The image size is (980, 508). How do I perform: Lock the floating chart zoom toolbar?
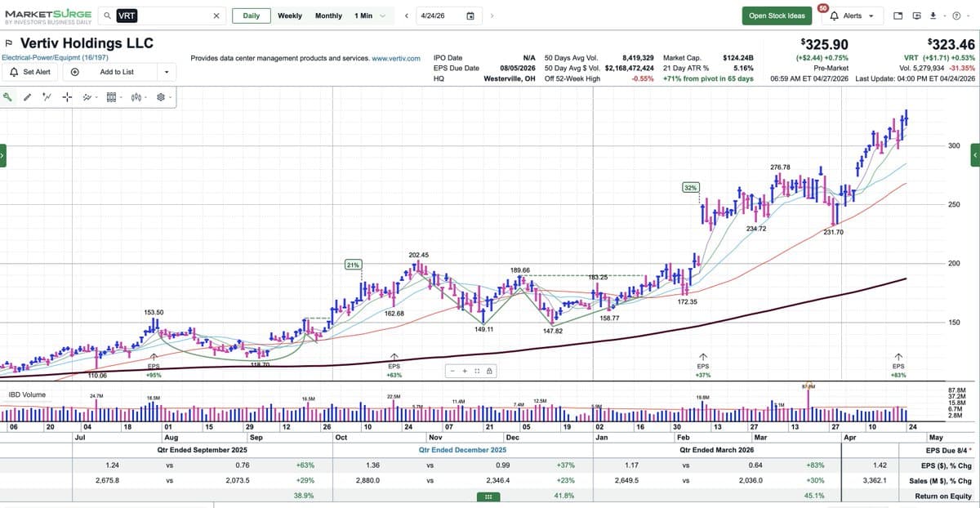pyautogui.click(x=489, y=371)
